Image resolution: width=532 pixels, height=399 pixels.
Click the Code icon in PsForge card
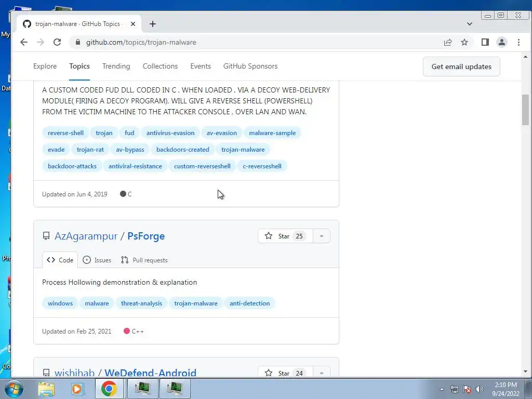point(51,260)
